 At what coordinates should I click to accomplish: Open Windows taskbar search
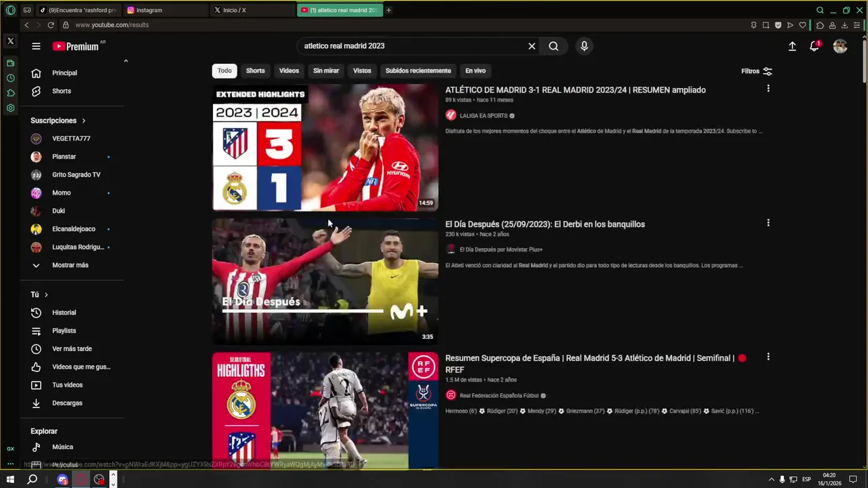pos(32,479)
